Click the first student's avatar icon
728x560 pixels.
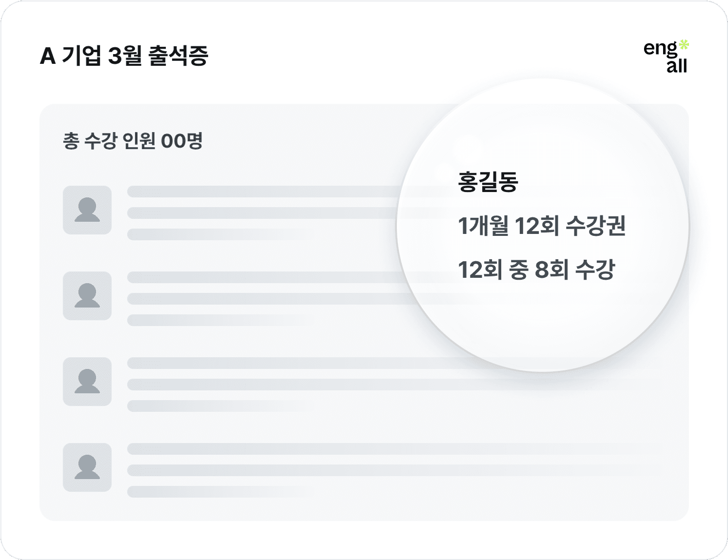coord(87,210)
